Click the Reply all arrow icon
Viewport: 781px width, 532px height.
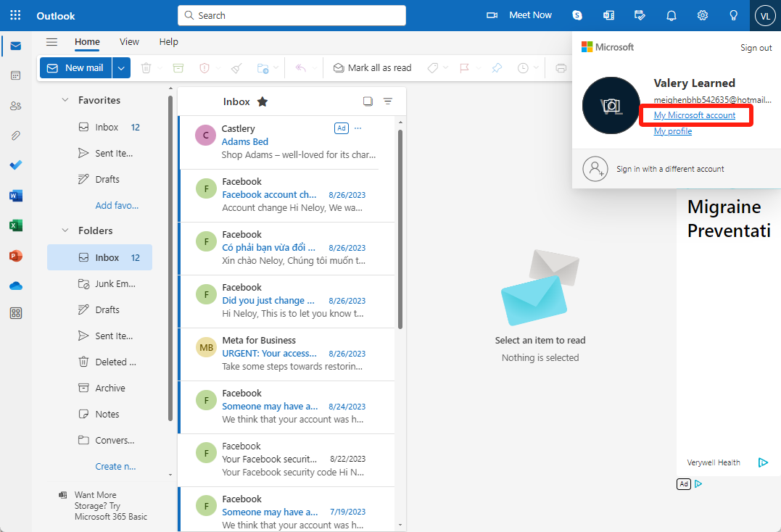click(300, 68)
